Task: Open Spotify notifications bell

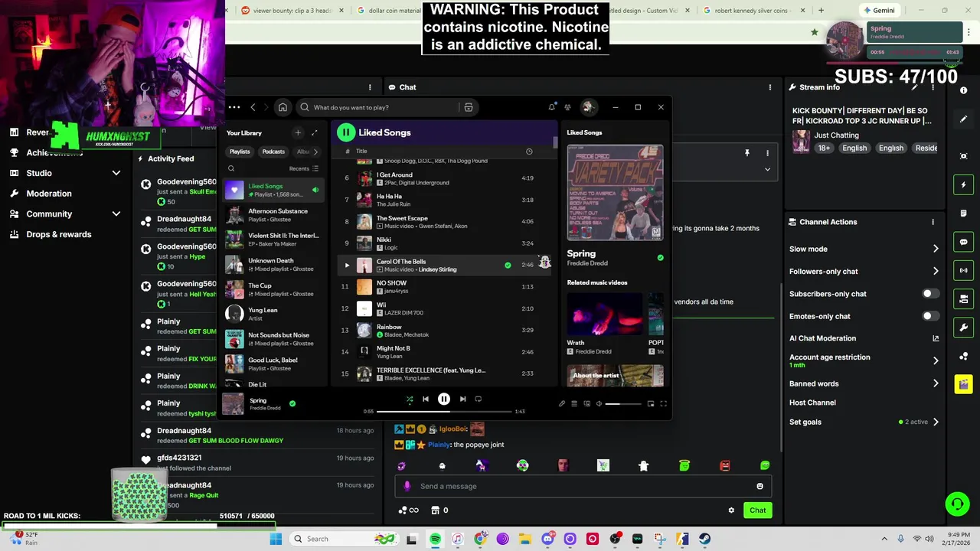Action: (x=551, y=107)
